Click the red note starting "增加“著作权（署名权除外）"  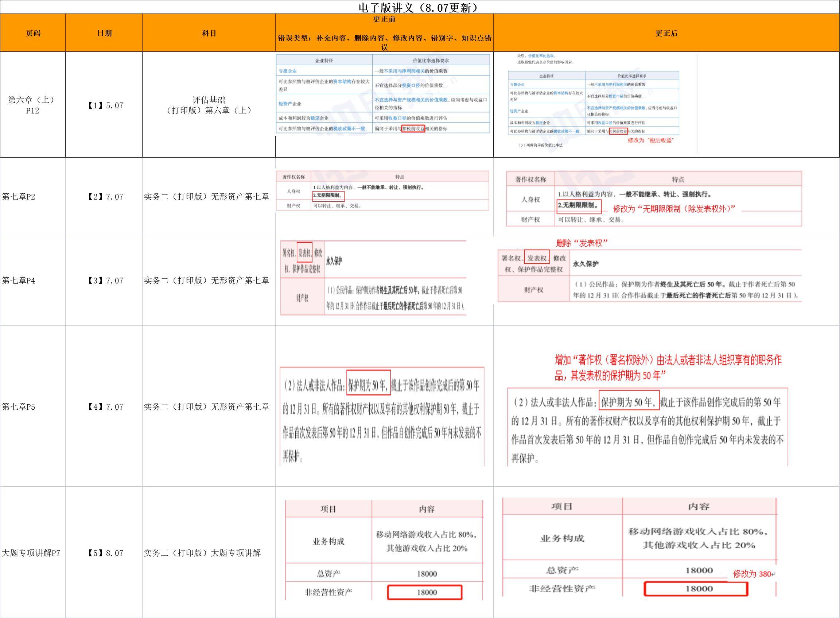click(668, 367)
